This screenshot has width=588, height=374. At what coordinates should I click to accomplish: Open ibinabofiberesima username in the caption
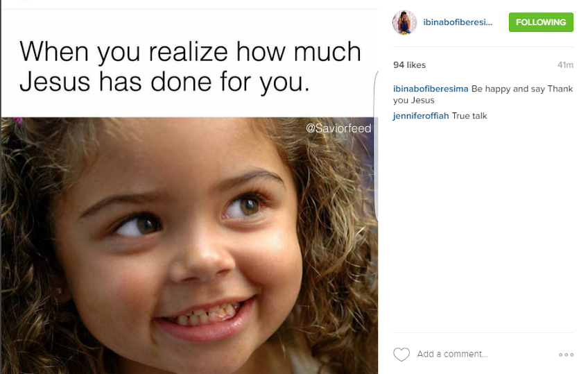431,89
